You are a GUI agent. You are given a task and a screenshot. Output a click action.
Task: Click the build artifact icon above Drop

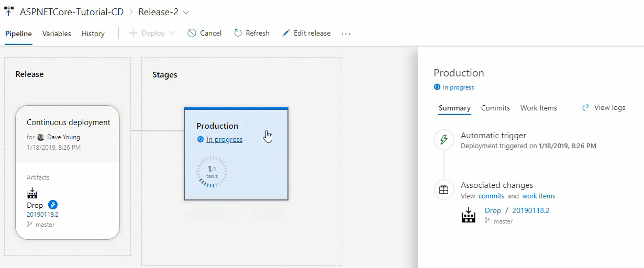point(32,193)
